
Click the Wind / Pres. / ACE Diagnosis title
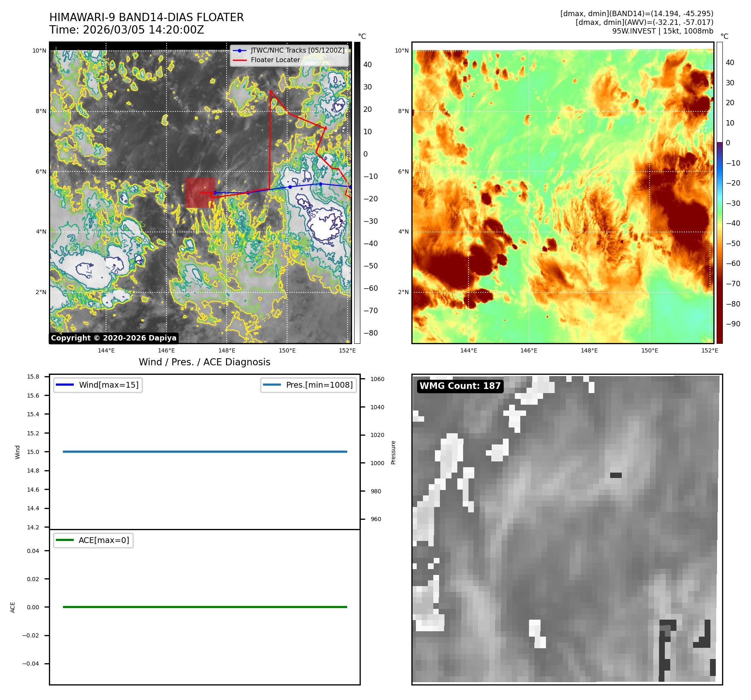pyautogui.click(x=204, y=362)
